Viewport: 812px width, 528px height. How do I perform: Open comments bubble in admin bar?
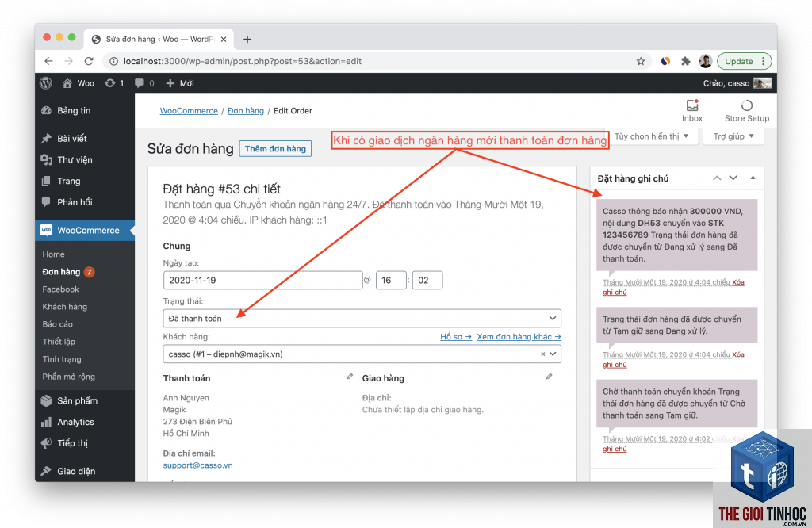click(144, 82)
